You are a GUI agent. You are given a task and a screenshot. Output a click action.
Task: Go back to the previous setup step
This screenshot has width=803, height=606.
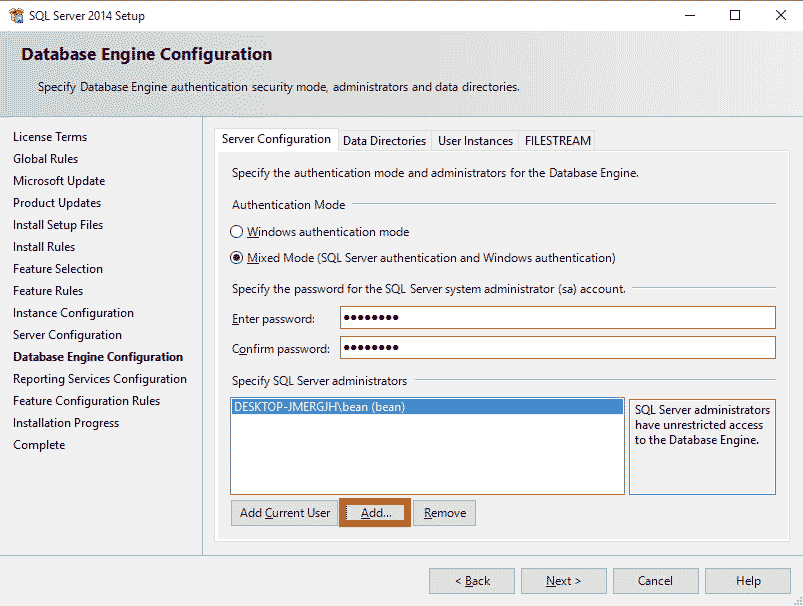471,580
